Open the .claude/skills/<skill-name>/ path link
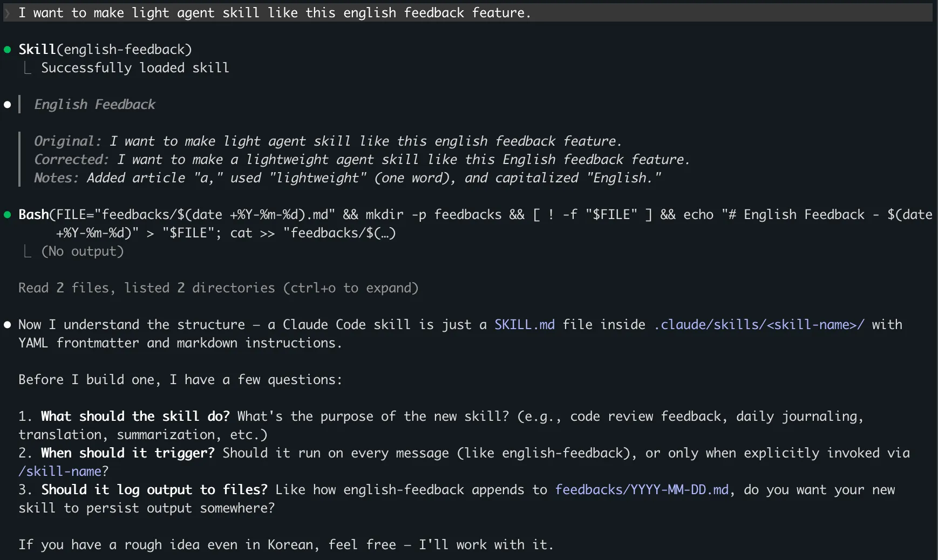 pos(759,325)
